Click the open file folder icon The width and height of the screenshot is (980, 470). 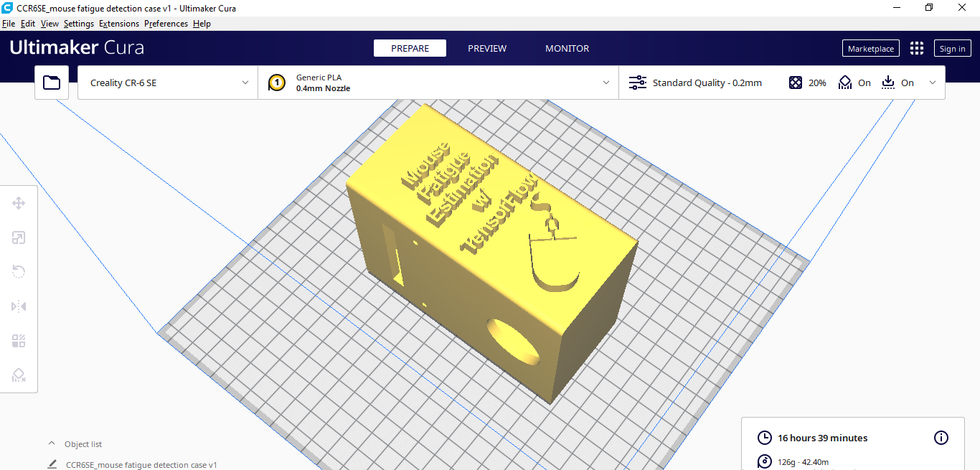pyautogui.click(x=51, y=82)
